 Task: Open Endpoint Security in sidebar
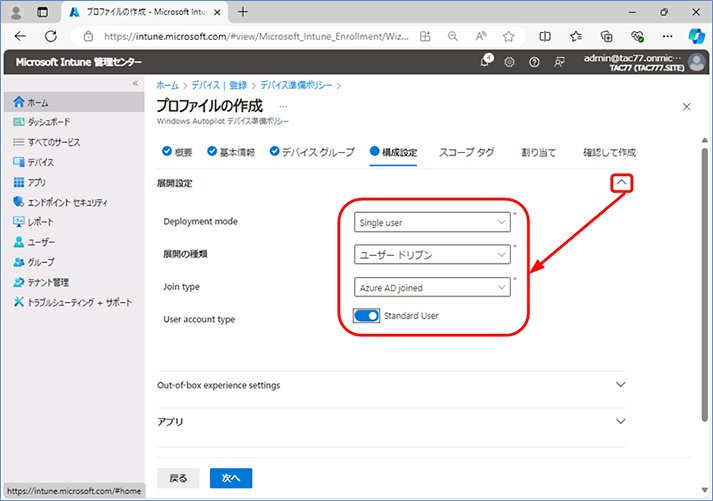point(60,202)
